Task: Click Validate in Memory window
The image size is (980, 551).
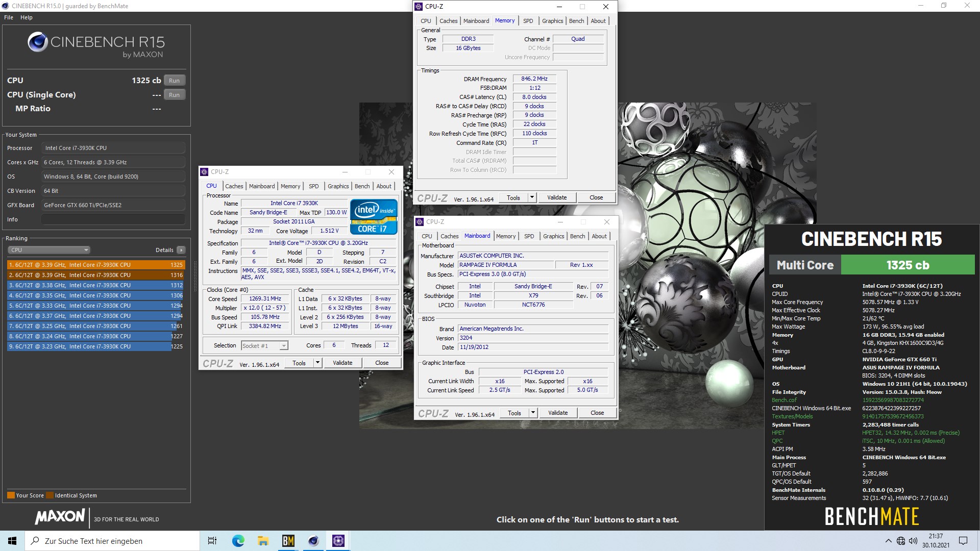Action: [x=557, y=197]
